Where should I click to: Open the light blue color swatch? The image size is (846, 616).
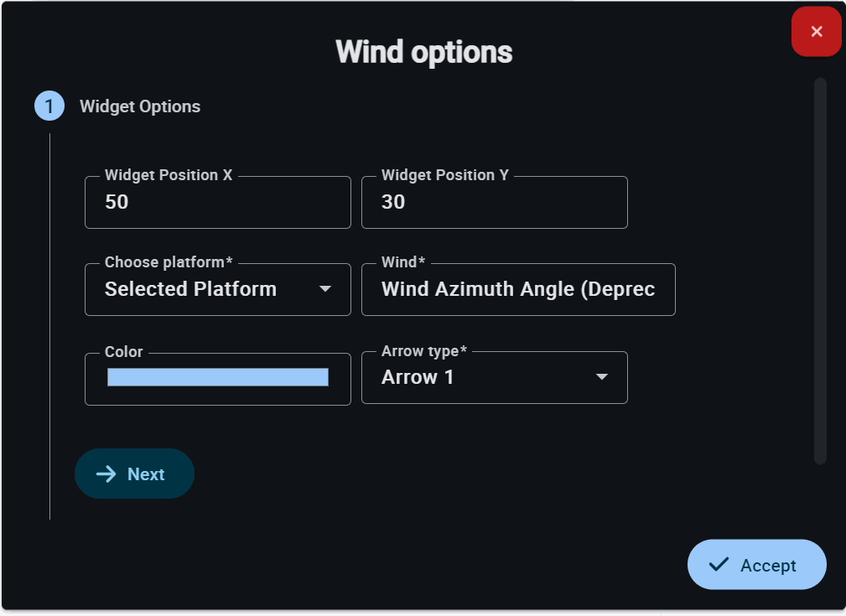(x=217, y=378)
